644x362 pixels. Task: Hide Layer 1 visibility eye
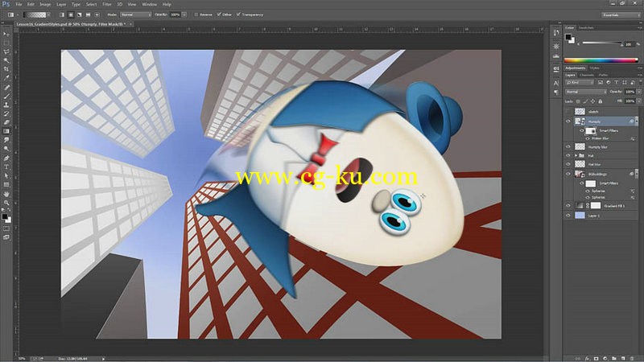(568, 216)
